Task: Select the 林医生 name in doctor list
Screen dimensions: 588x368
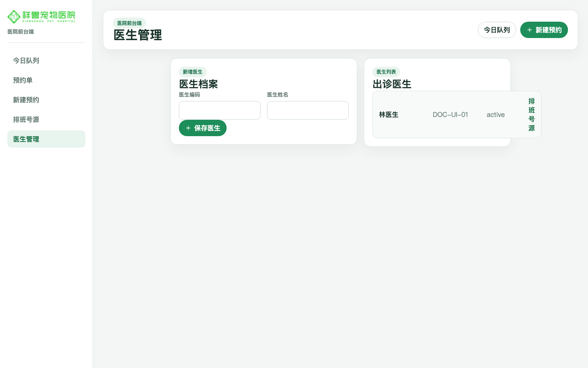Action: (x=389, y=114)
